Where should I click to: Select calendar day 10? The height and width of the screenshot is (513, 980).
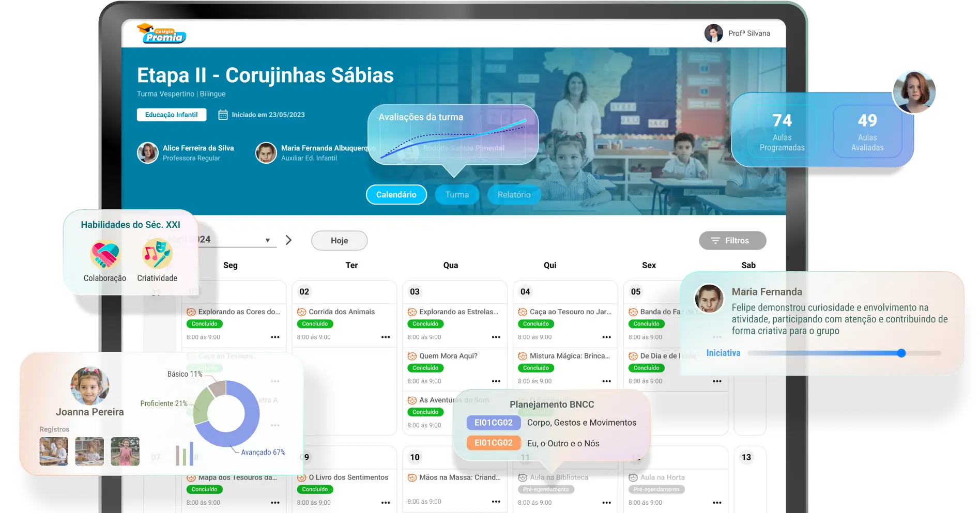pos(415,457)
